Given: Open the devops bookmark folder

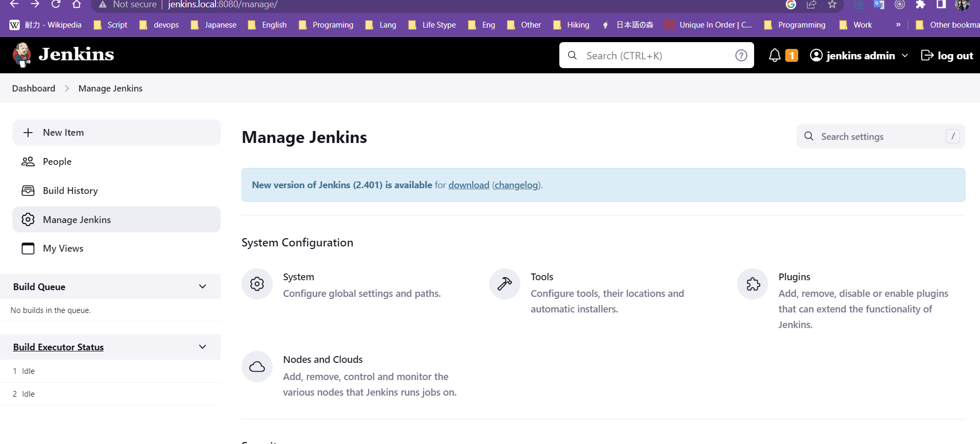Looking at the screenshot, I should pyautogui.click(x=159, y=25).
